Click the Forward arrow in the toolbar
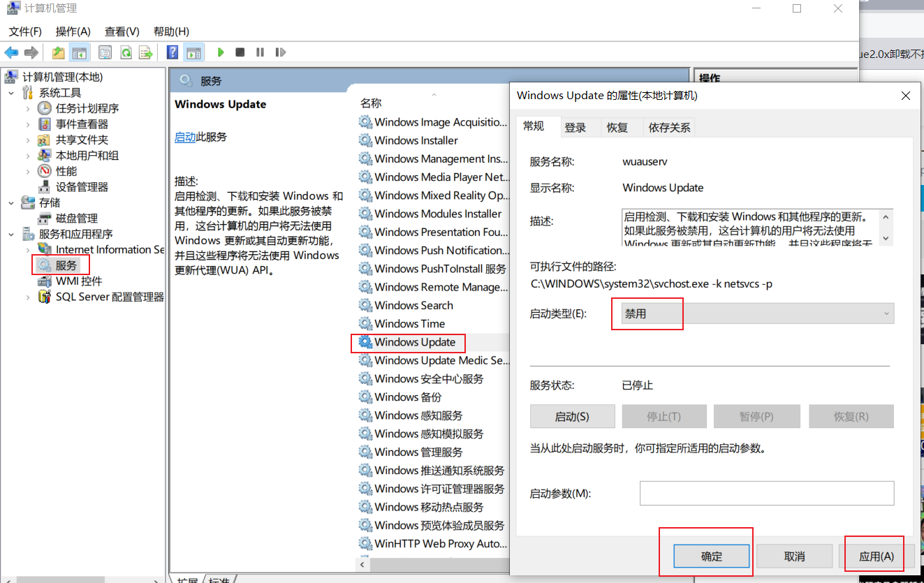 pos(31,52)
